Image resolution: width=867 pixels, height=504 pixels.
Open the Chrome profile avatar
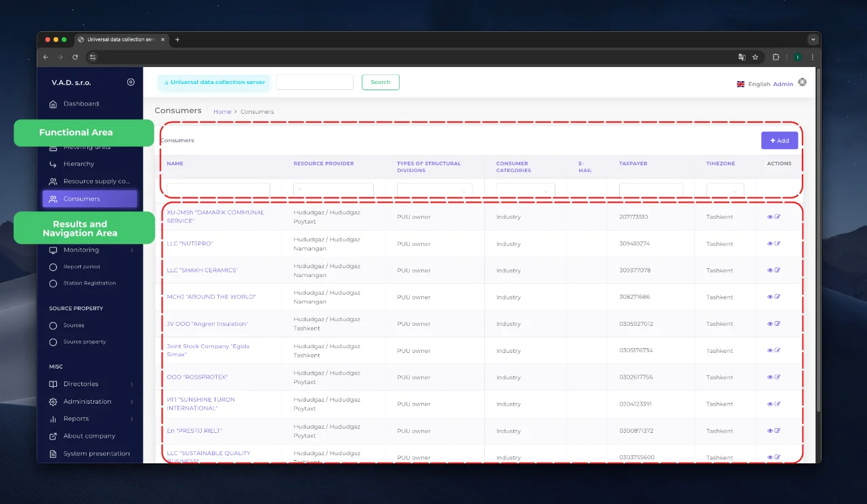[x=798, y=57]
